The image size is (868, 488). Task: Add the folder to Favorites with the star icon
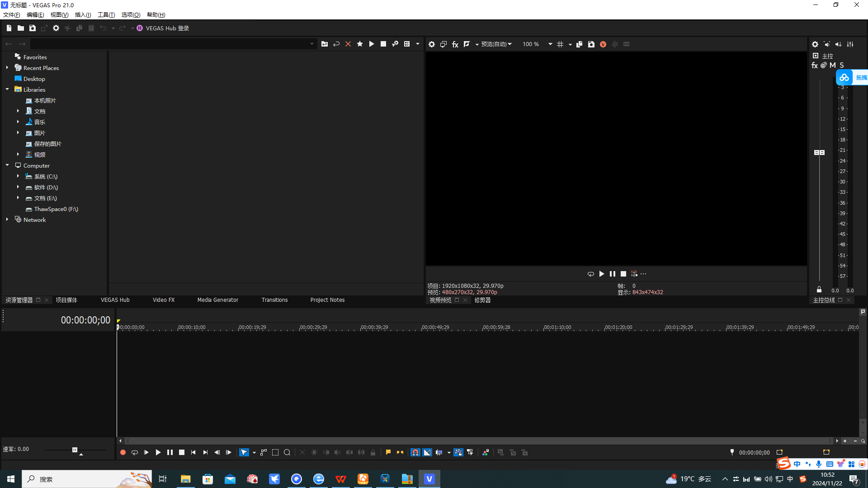(x=360, y=44)
